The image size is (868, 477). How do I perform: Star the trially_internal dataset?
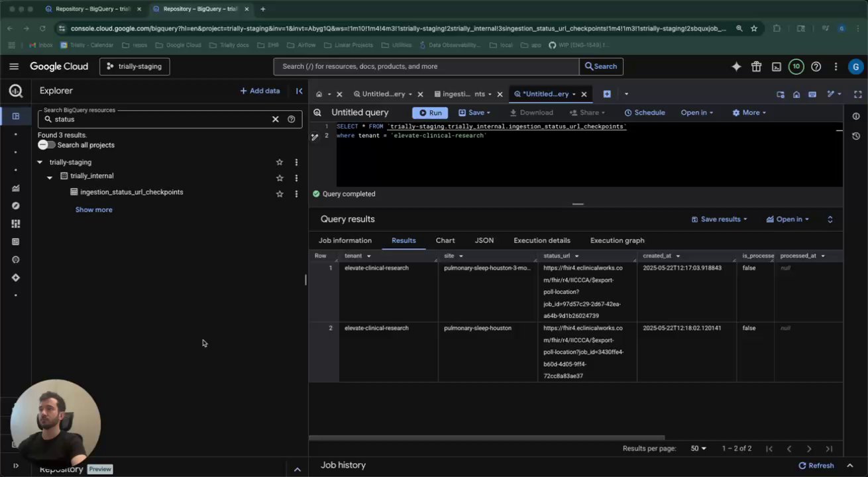tap(280, 178)
